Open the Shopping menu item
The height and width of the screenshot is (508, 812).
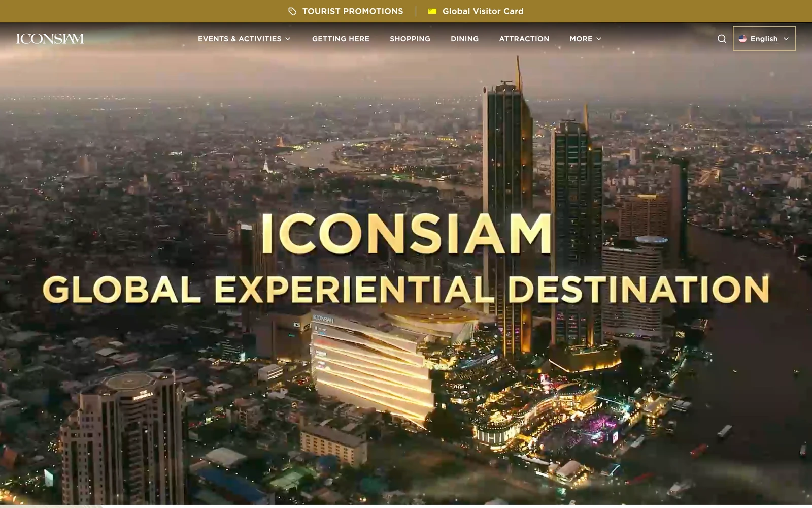410,39
